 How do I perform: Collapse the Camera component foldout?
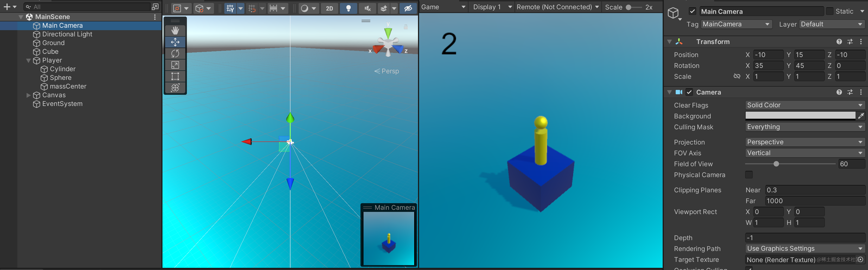click(x=669, y=92)
